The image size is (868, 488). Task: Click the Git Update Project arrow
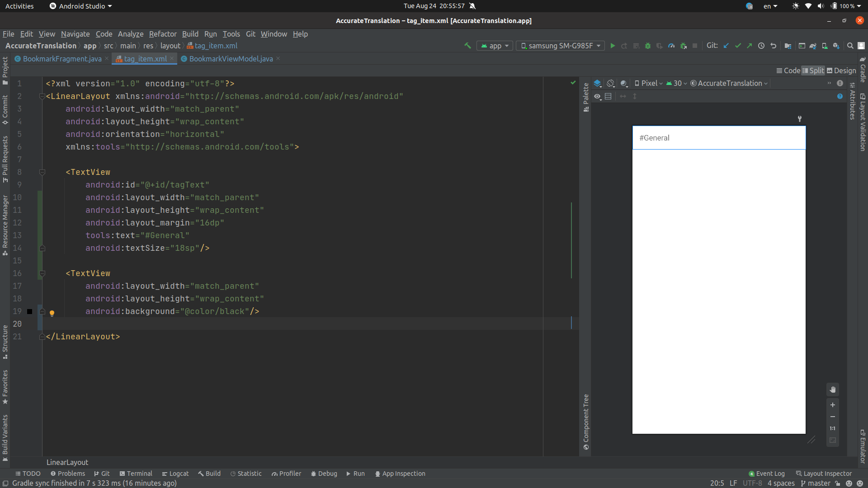coord(726,46)
